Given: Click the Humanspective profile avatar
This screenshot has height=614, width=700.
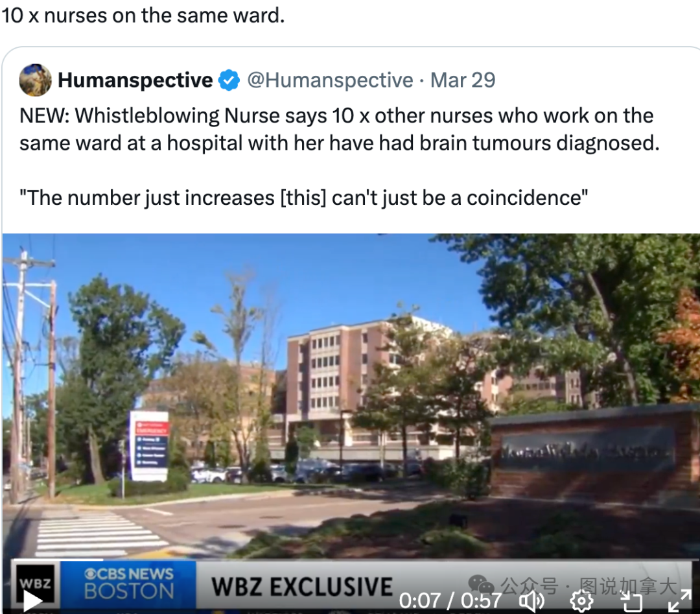Looking at the screenshot, I should 35,80.
